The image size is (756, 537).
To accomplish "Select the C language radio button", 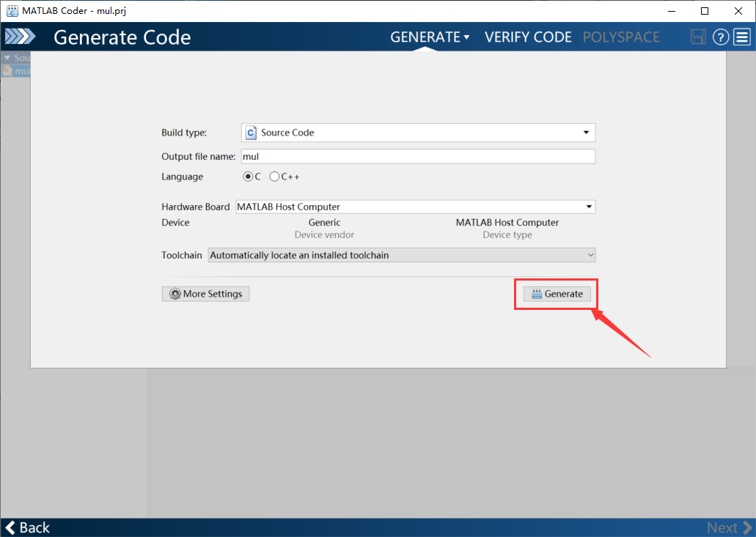I will click(248, 177).
